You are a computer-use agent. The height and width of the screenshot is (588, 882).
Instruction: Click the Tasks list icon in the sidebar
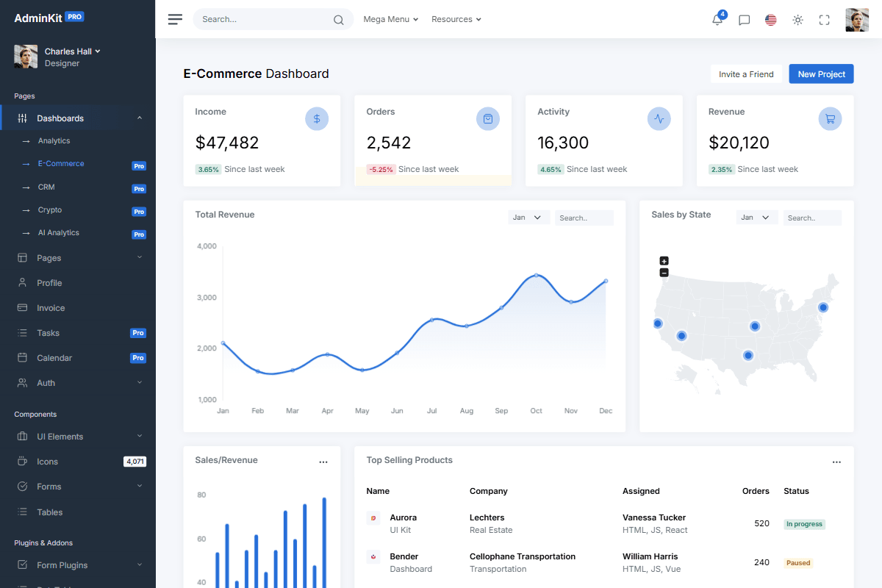click(x=22, y=333)
